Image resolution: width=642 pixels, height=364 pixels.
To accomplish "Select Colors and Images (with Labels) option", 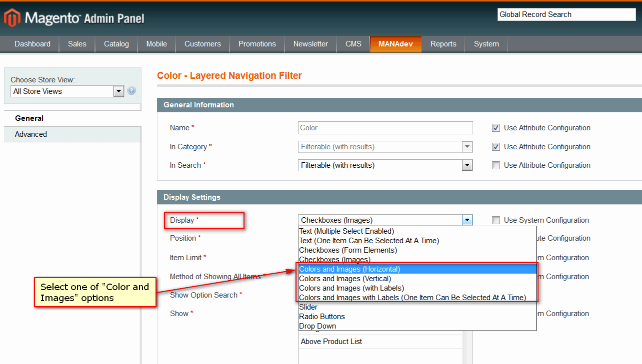I will (417, 288).
